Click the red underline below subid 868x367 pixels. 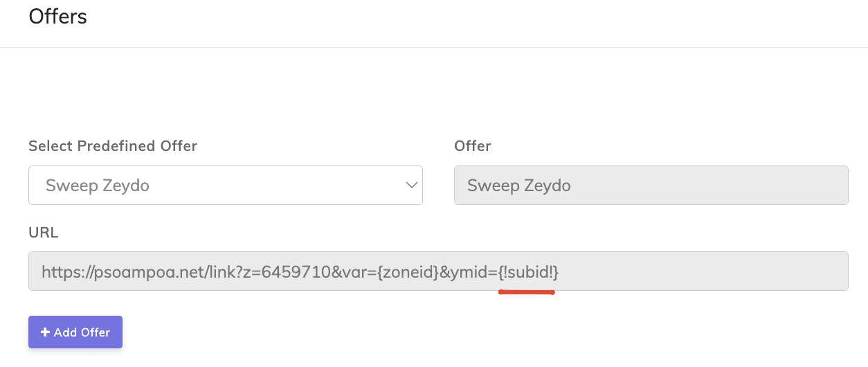tap(526, 292)
